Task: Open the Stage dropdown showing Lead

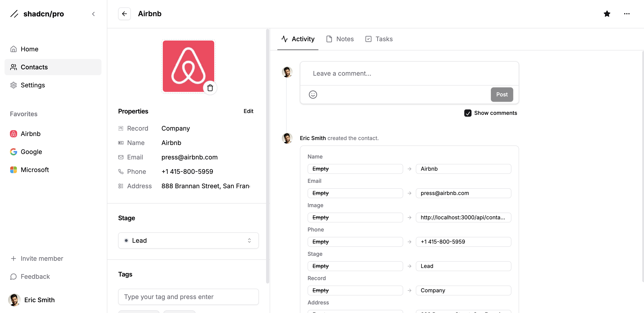Action: coord(188,241)
